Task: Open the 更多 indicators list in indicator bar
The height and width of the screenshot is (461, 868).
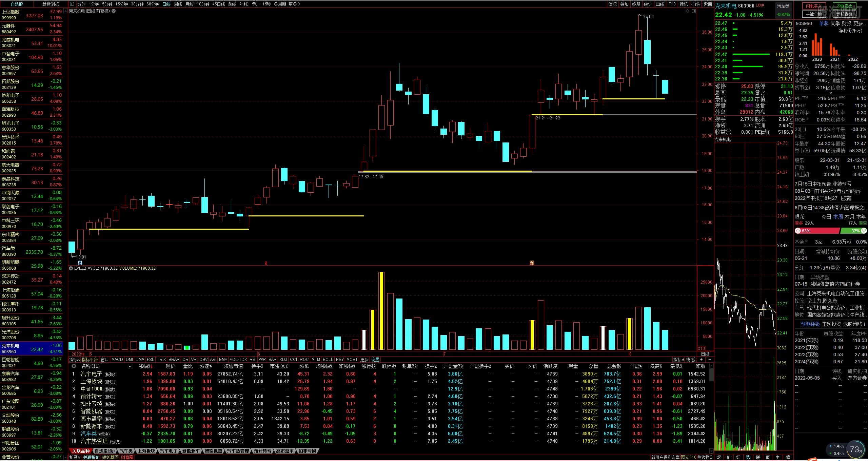Action: pyautogui.click(x=364, y=359)
